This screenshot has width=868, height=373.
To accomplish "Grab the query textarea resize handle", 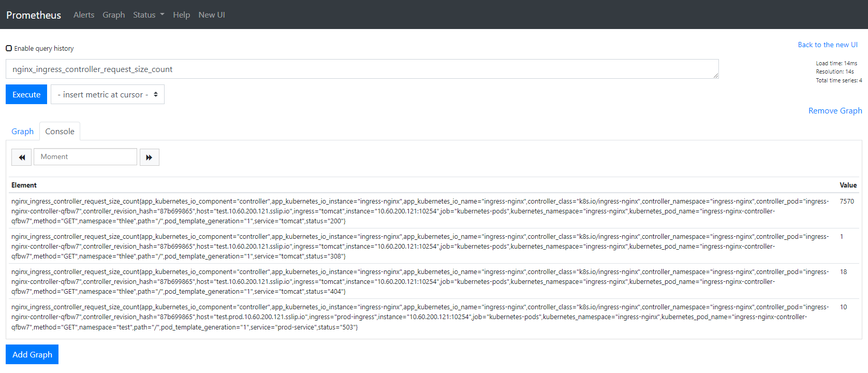I will [x=716, y=76].
